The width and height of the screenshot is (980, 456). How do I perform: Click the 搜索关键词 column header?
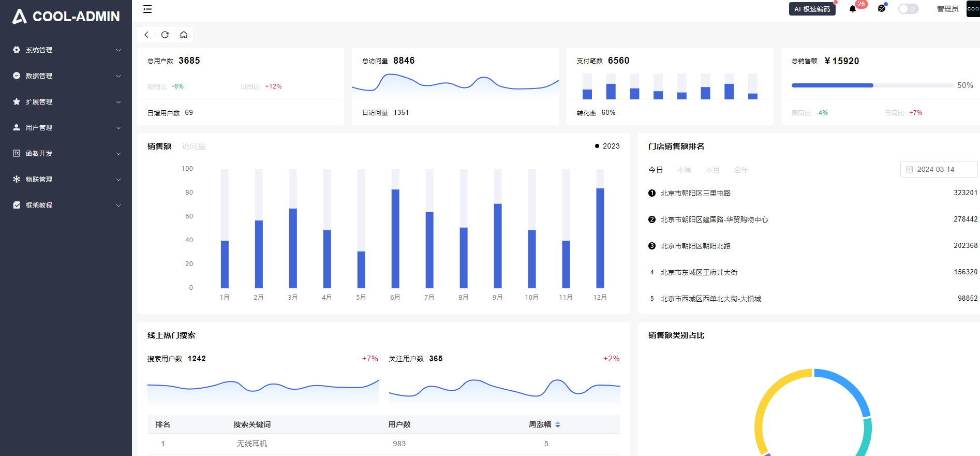(252, 424)
